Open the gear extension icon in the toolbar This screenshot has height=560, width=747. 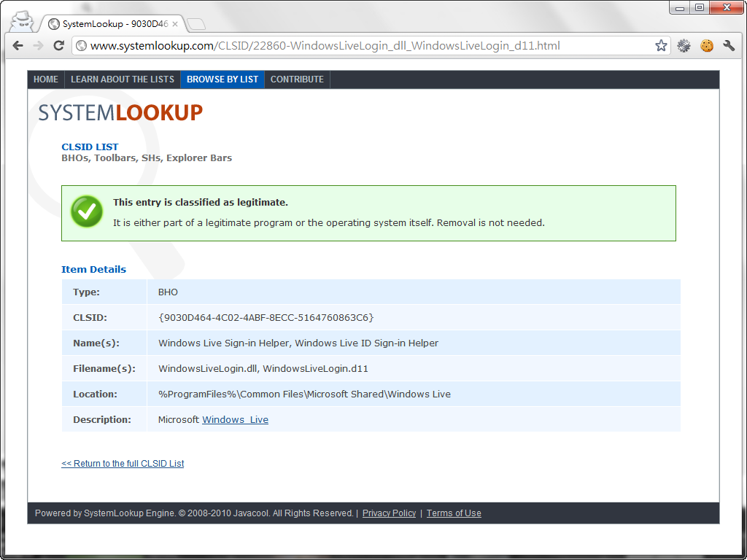(684, 46)
